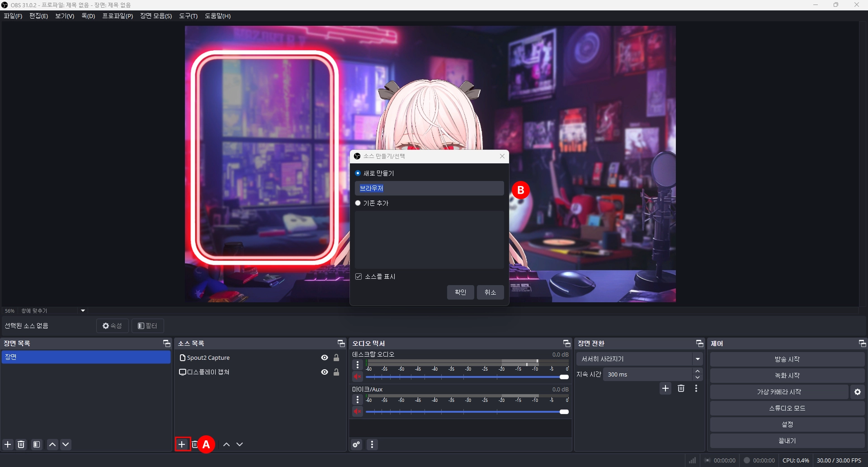Lock the 디스플레이 캡쳐 source
Image resolution: width=868 pixels, height=467 pixels.
tap(336, 372)
